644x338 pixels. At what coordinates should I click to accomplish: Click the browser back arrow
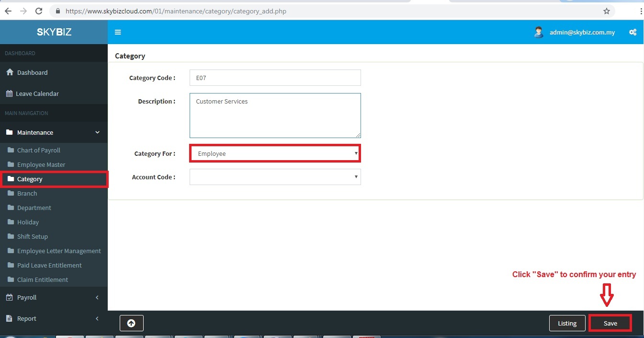(x=8, y=11)
